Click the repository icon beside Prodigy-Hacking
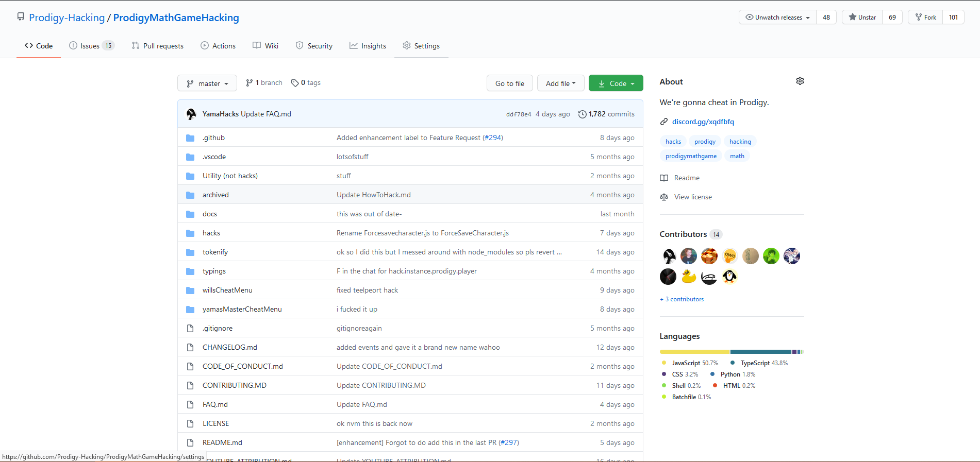This screenshot has height=462, width=980. (21, 17)
